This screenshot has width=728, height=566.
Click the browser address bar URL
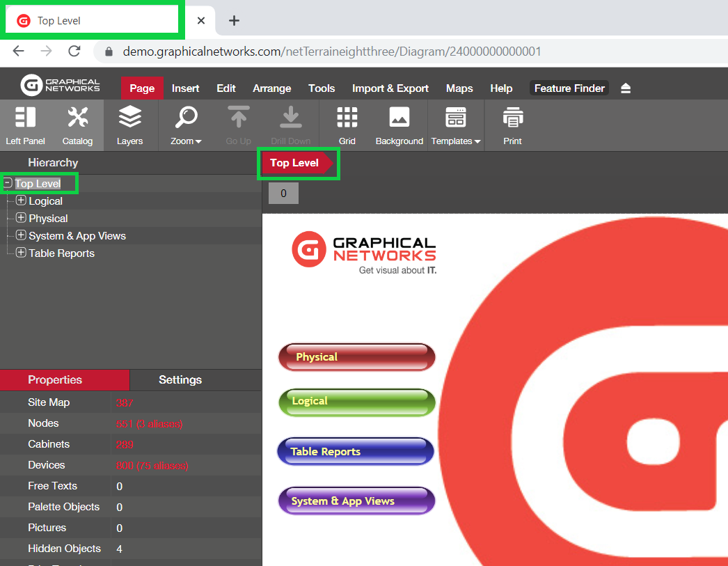click(x=331, y=52)
